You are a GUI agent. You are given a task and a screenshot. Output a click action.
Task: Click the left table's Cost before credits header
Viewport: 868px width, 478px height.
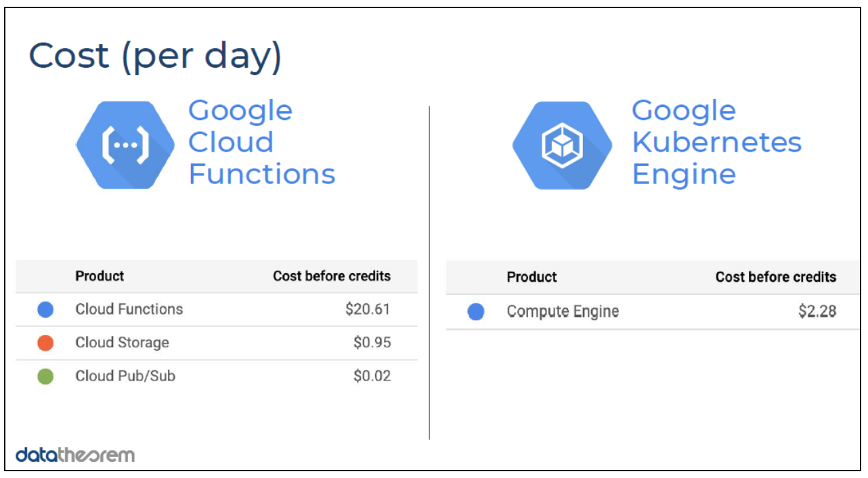[332, 276]
